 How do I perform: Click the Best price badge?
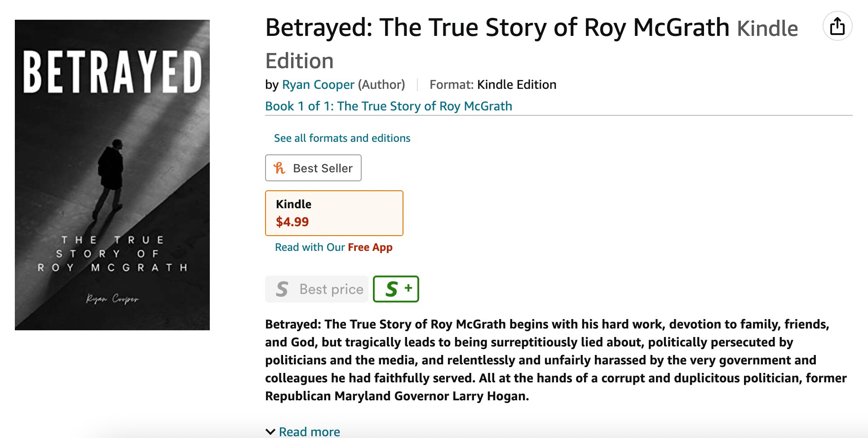[316, 289]
